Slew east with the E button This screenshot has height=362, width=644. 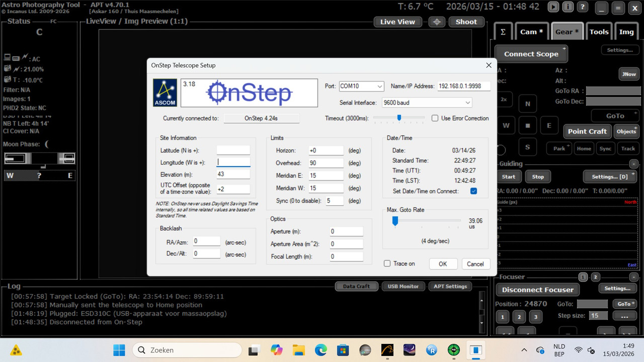pos(549,125)
